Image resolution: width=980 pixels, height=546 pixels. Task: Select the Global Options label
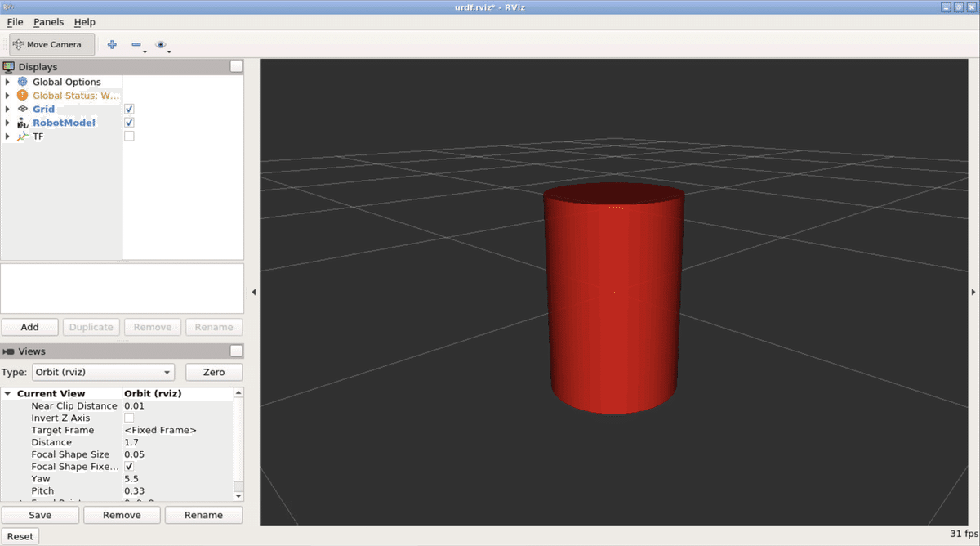pos(67,82)
